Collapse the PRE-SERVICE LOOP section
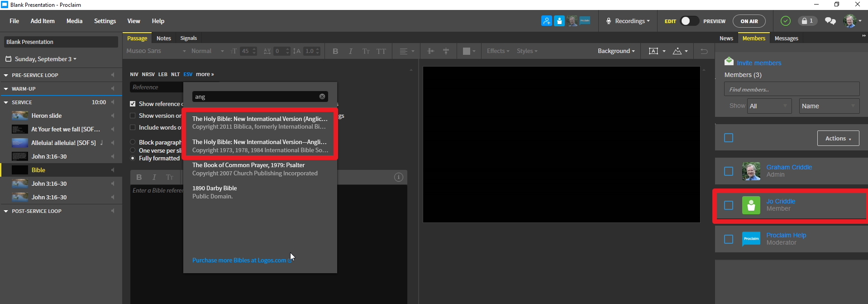The image size is (868, 304). [6, 75]
